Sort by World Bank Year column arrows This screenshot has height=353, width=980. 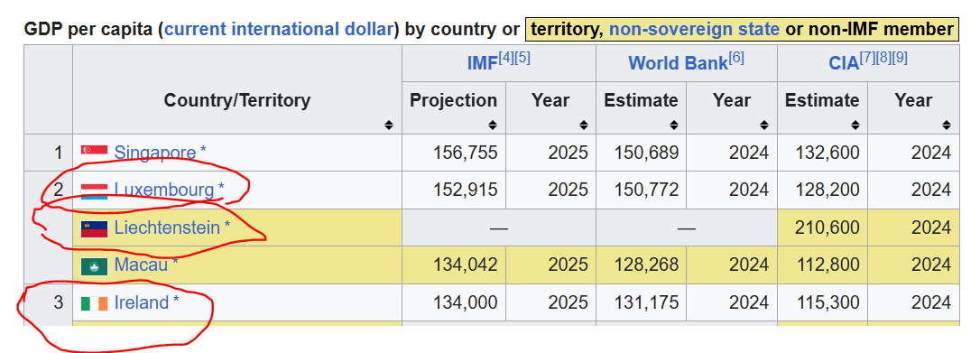(765, 125)
